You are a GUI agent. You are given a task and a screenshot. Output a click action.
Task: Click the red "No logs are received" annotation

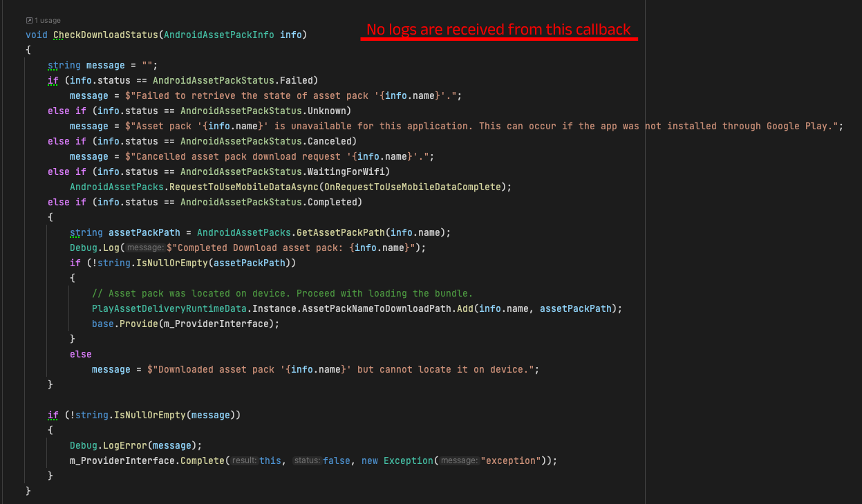click(498, 30)
